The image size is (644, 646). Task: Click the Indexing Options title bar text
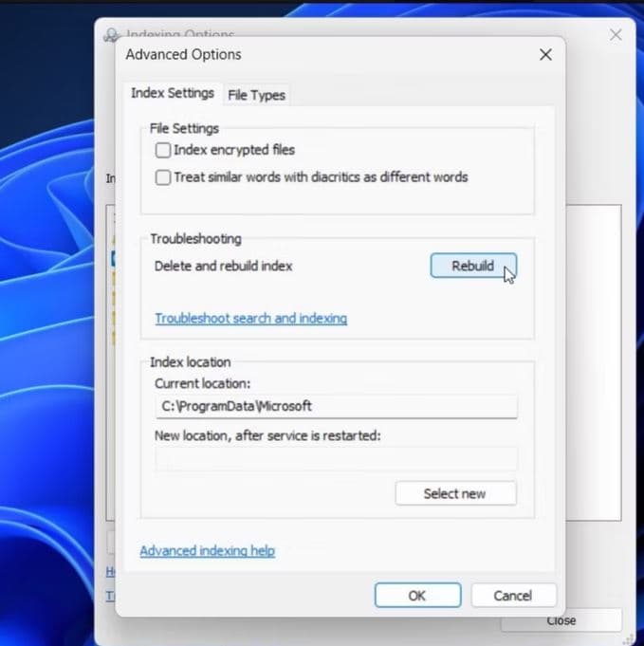pos(180,34)
